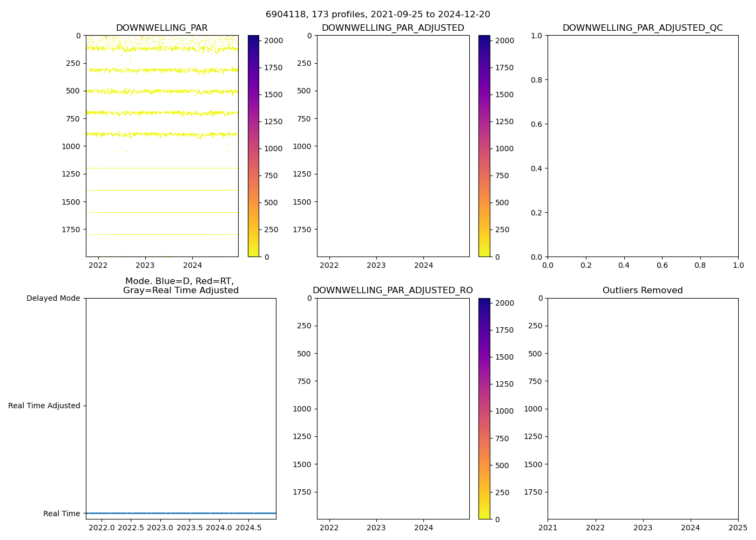Select the DOWNWELLING_PAR plot title
The height and width of the screenshot is (540, 756).
click(x=161, y=28)
